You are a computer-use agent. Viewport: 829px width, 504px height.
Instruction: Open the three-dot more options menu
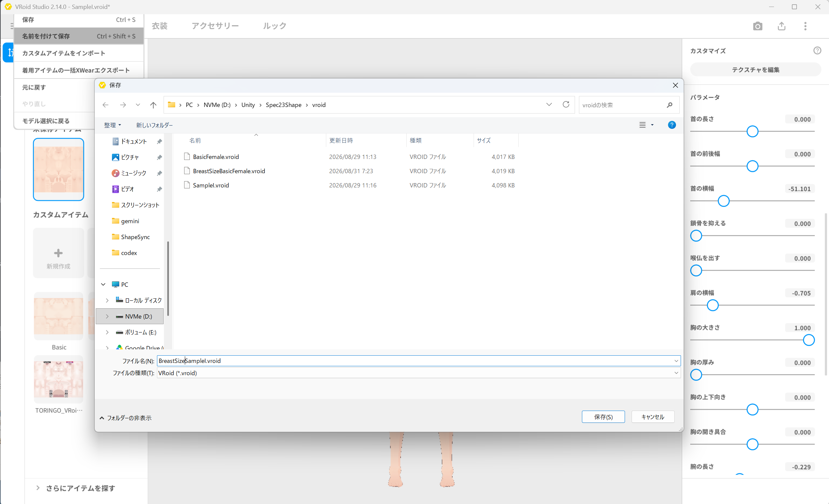point(805,26)
